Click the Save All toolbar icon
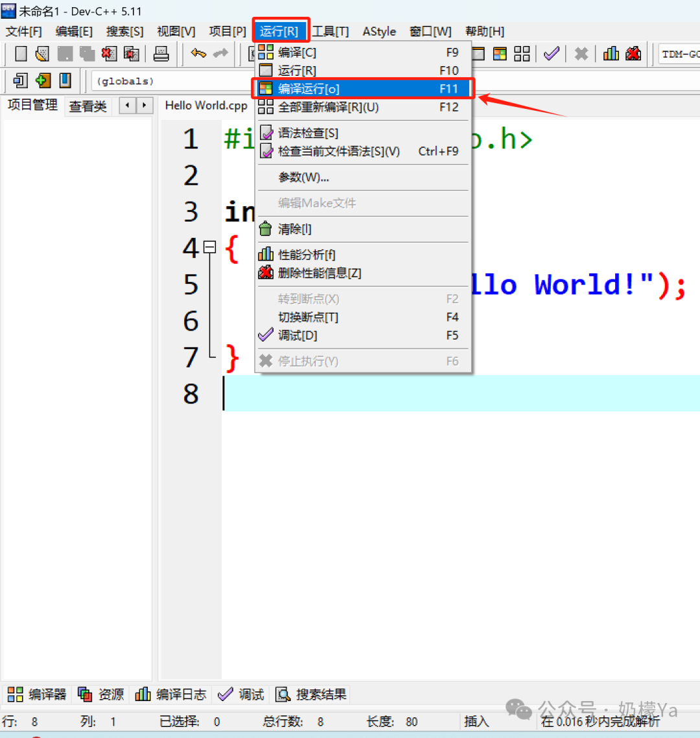700x738 pixels. point(87,54)
